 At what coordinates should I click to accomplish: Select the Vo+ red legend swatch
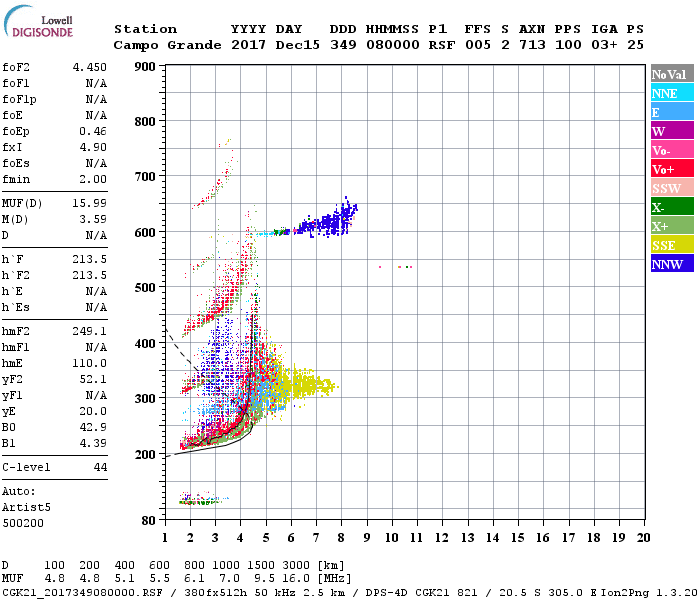click(x=672, y=169)
